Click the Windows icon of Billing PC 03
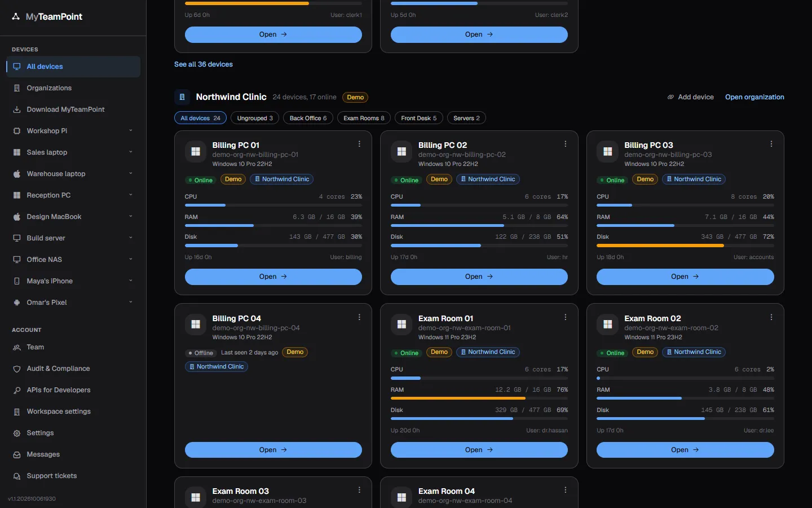This screenshot has height=508, width=812. 608,151
